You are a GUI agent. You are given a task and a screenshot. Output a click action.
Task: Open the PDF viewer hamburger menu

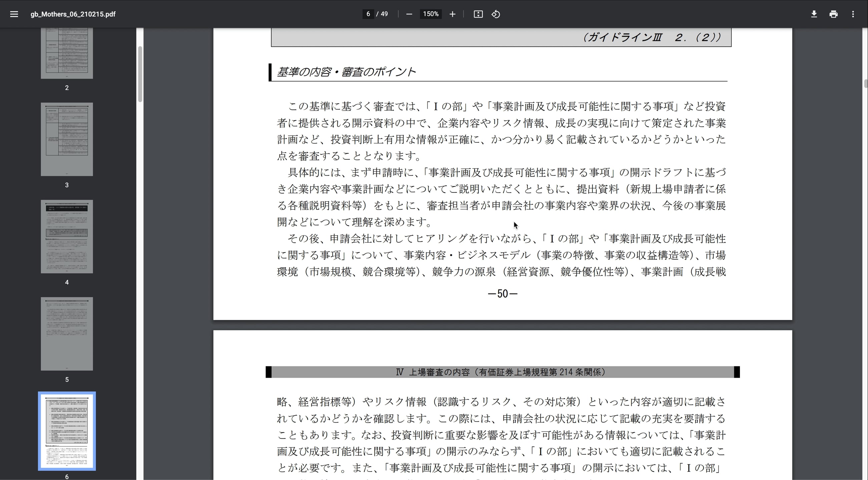point(14,14)
